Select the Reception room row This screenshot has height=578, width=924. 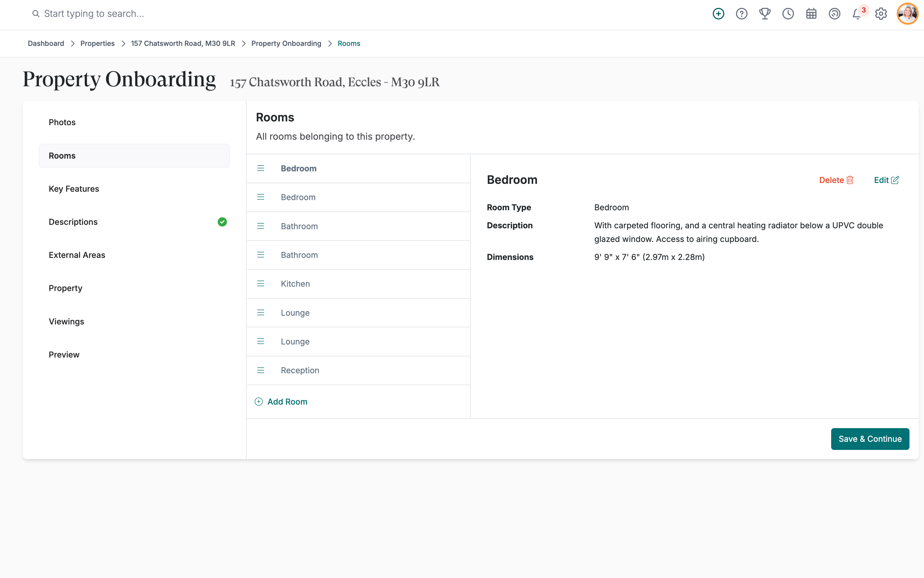[x=358, y=370]
